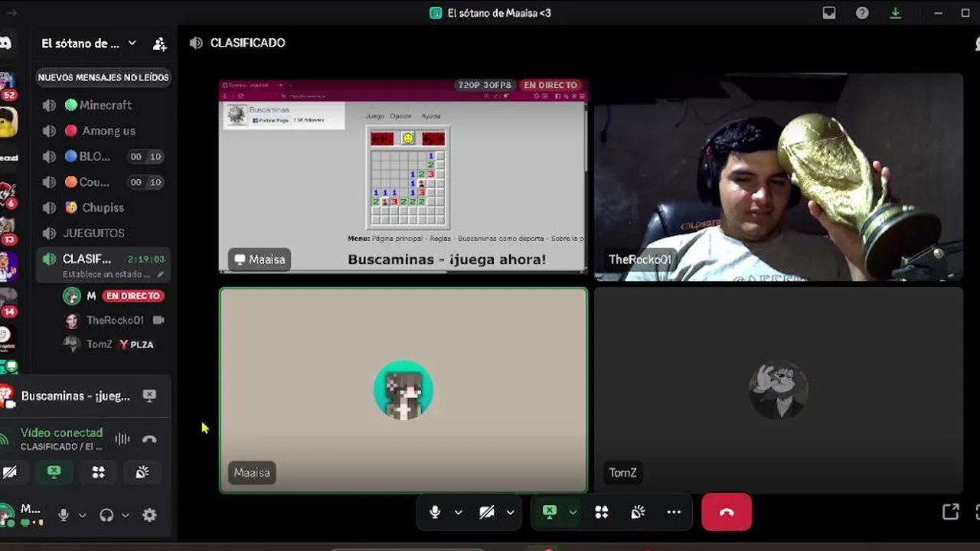Expand microphone options in call bar
The width and height of the screenshot is (980, 551).
[458, 513]
